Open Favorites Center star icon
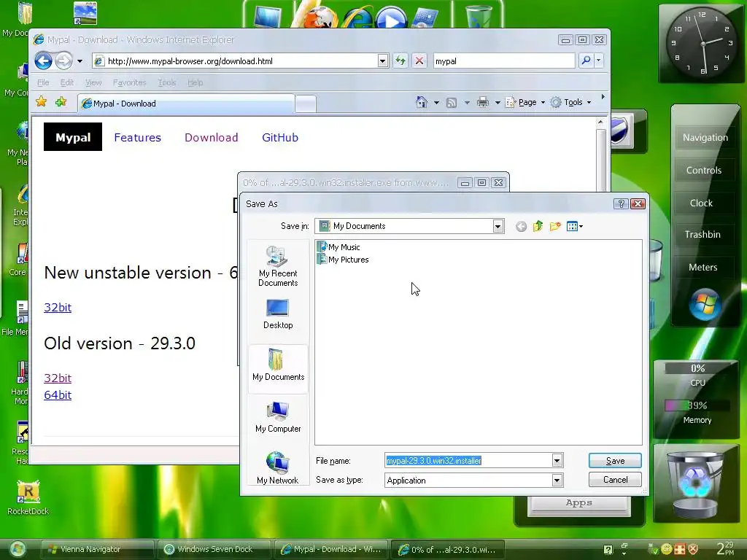747x560 pixels. click(x=41, y=101)
